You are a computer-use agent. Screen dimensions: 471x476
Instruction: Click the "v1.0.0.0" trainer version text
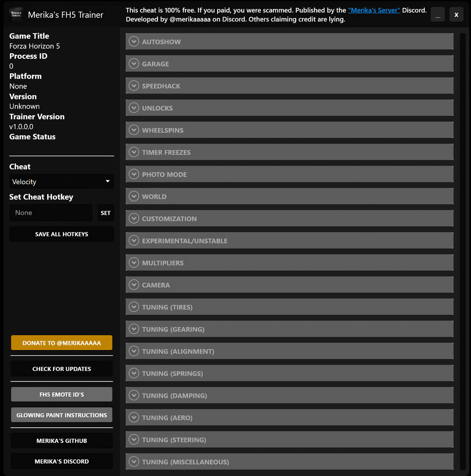pos(21,126)
